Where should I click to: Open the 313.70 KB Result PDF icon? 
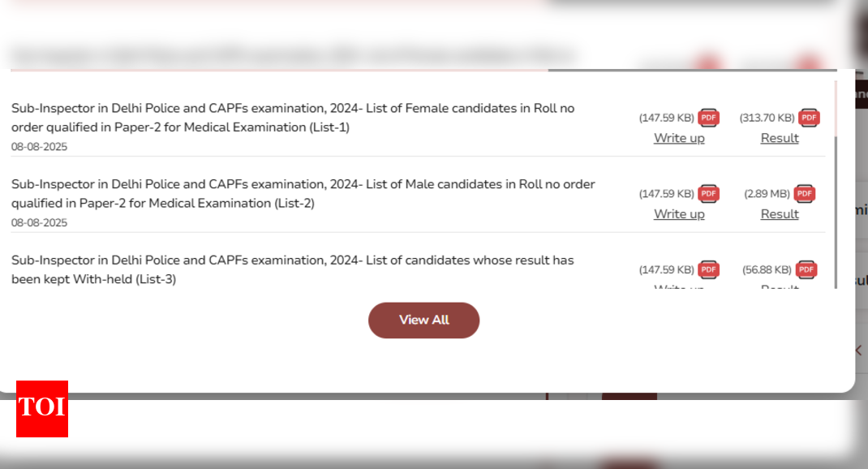[x=809, y=118]
